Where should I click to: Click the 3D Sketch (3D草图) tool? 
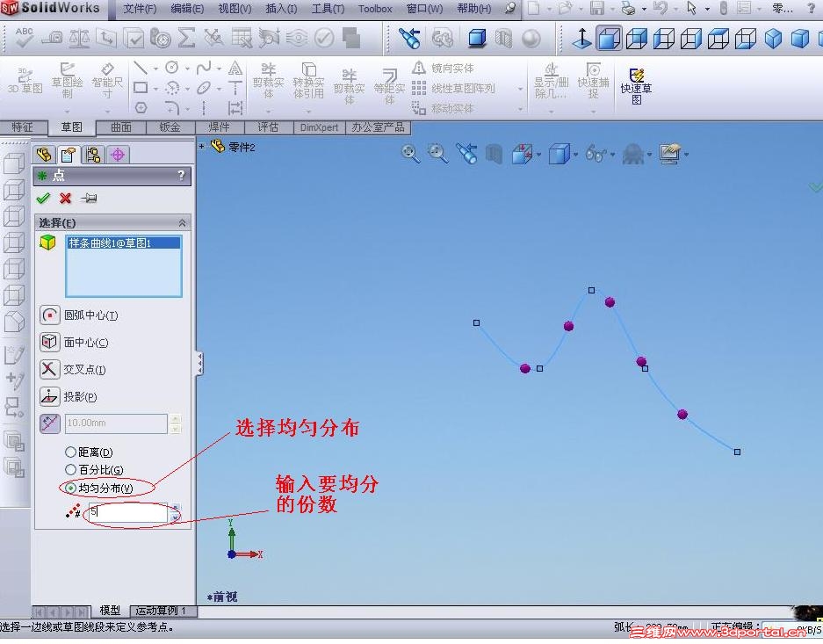point(25,82)
